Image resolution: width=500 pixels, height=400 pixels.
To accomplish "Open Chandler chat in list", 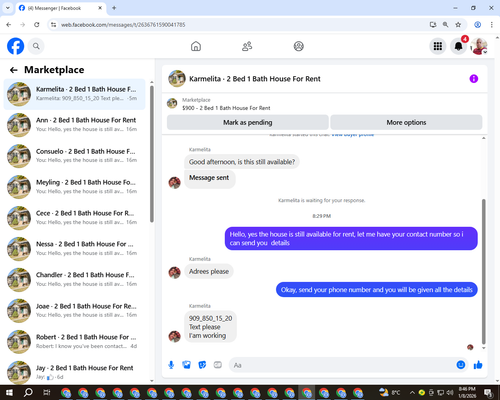I will (75, 280).
